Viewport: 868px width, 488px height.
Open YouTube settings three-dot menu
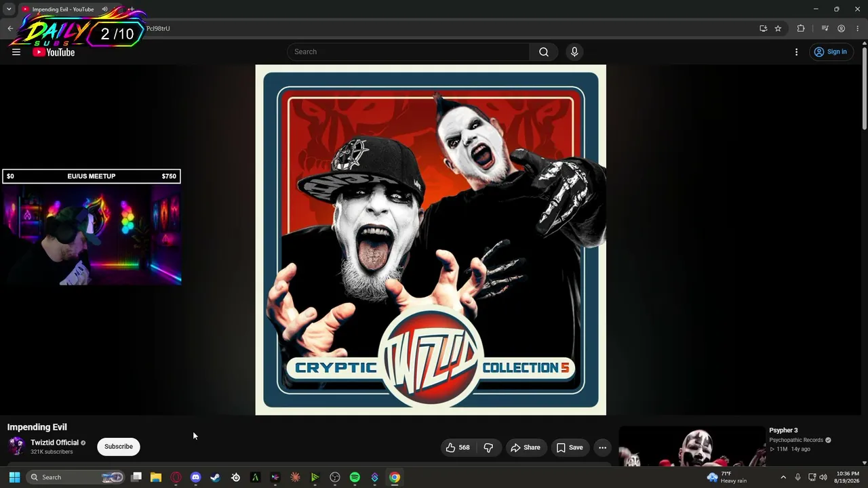tap(796, 52)
